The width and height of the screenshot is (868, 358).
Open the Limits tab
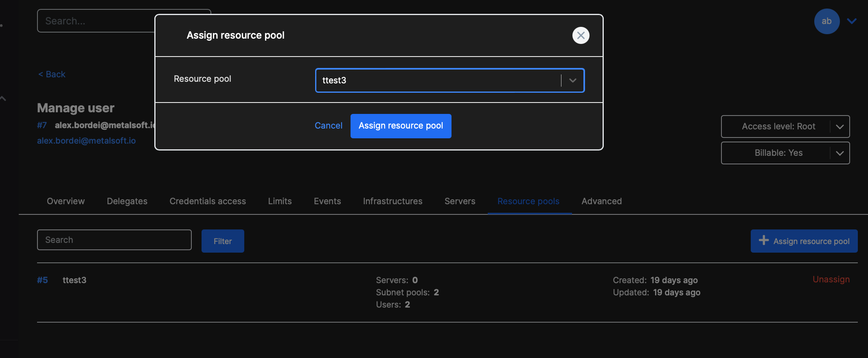click(x=280, y=201)
